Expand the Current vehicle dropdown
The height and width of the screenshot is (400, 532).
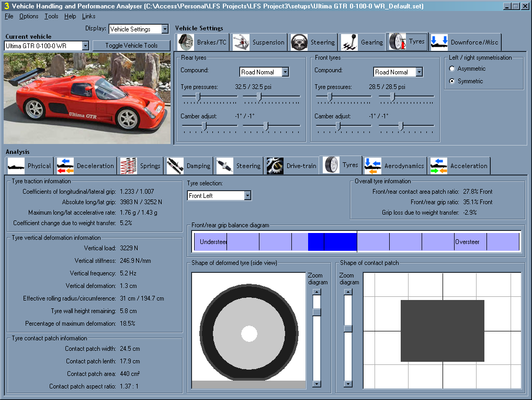click(85, 46)
